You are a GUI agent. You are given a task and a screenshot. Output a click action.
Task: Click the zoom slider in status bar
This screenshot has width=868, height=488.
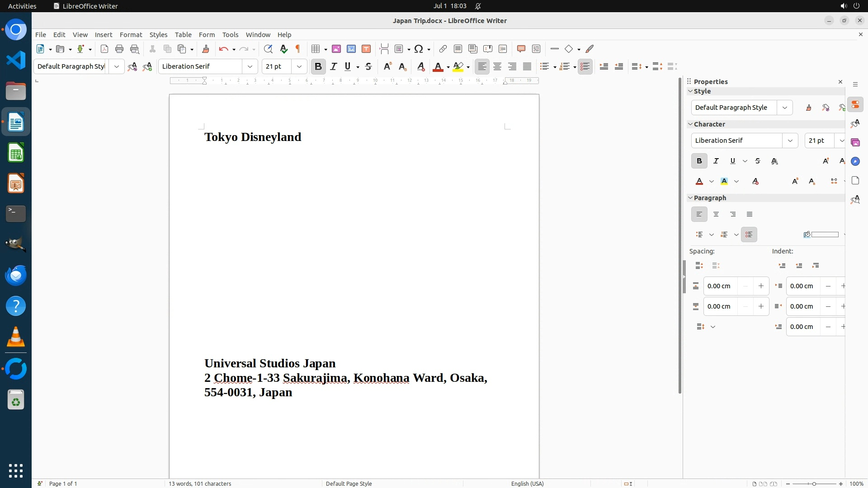pyautogui.click(x=814, y=483)
